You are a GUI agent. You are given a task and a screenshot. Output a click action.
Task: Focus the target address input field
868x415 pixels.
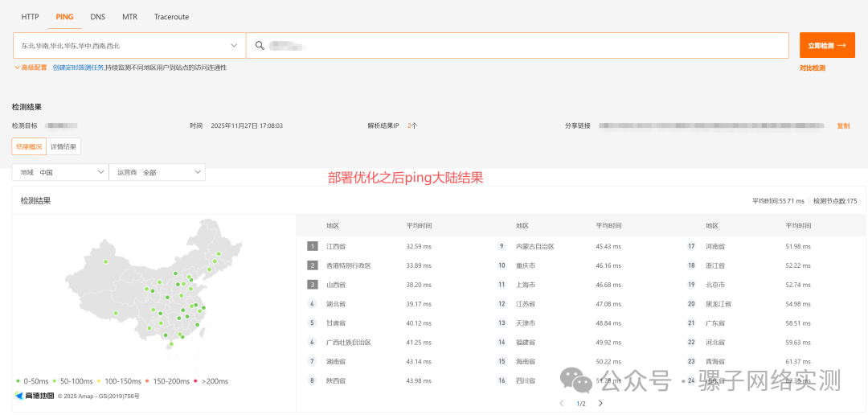click(x=518, y=45)
